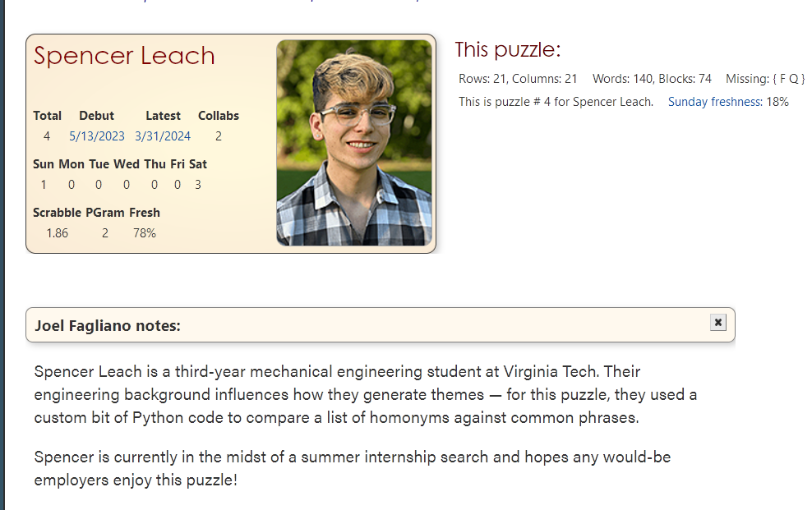Click Spencer Leach's profile photo
812x510 pixels.
[354, 143]
